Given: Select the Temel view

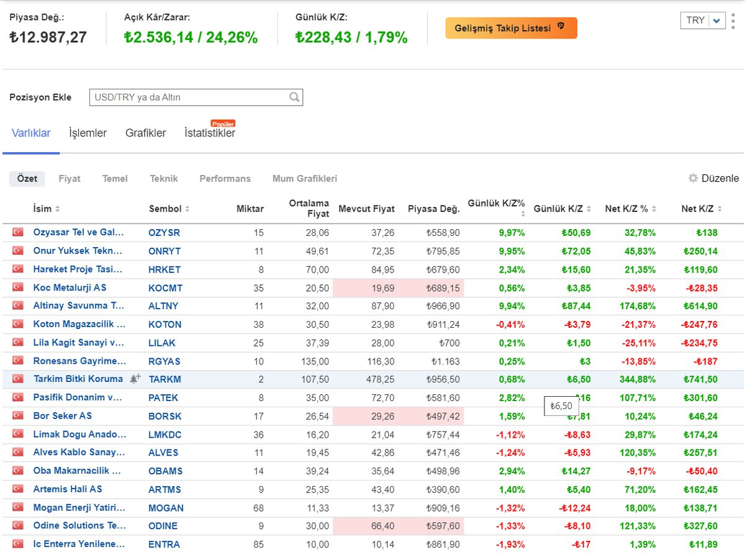Looking at the screenshot, I should (115, 179).
